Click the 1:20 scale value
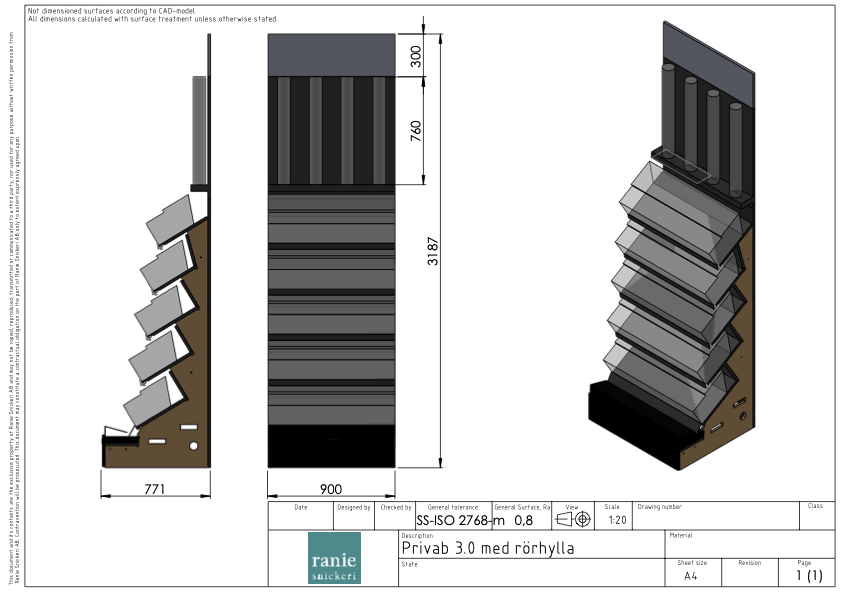 617,520
